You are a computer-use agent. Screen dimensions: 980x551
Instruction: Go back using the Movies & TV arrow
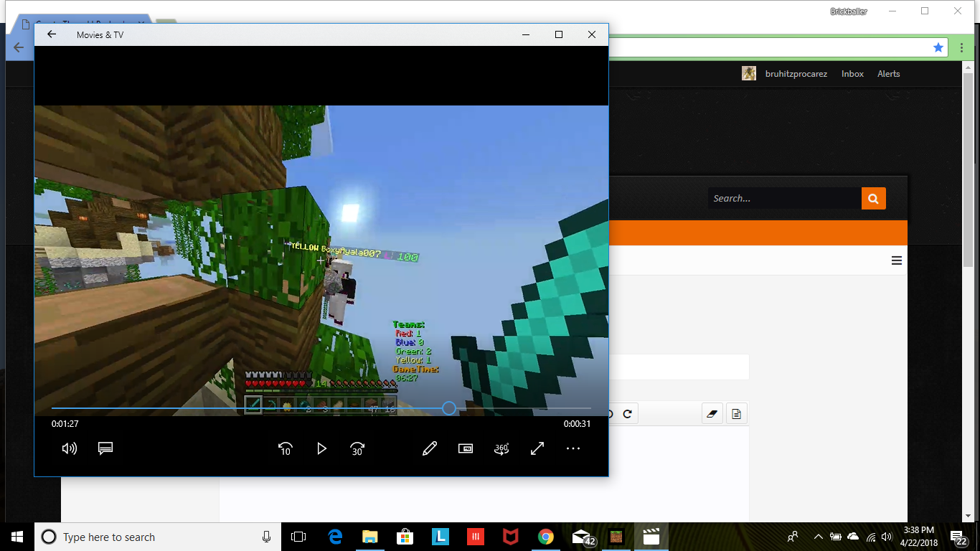52,34
